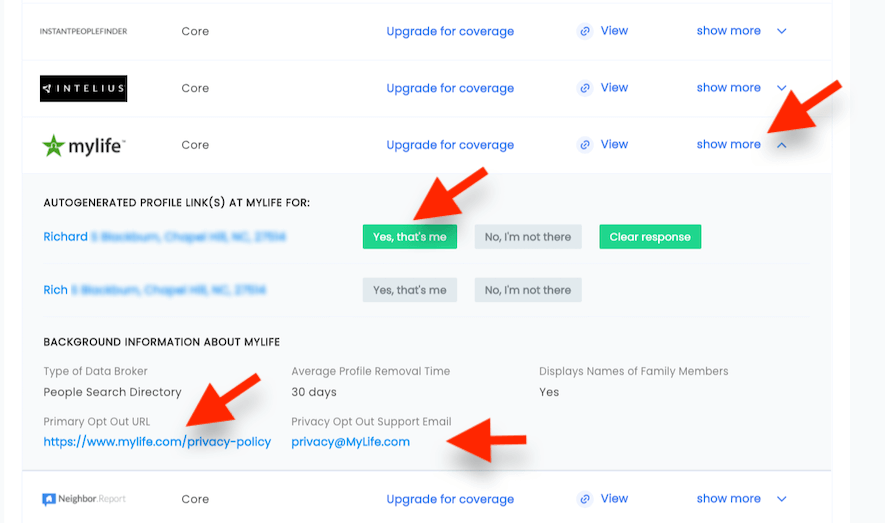This screenshot has height=523, width=885.
Task: Expand show more for InstantPeopleFinder
Action: pos(782,31)
